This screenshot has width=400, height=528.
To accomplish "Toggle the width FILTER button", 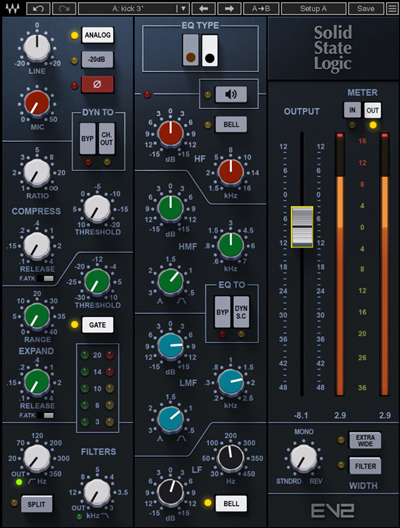I will click(x=365, y=466).
